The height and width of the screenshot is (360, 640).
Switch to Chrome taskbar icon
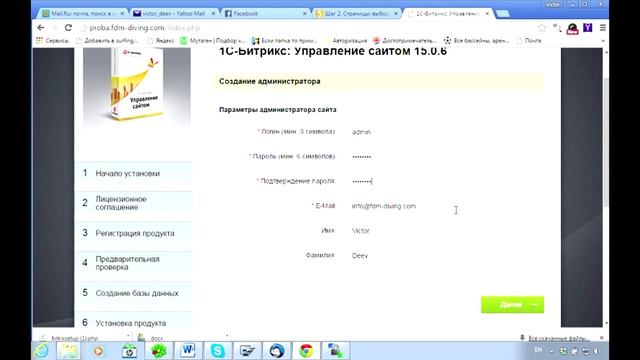[x=306, y=351]
